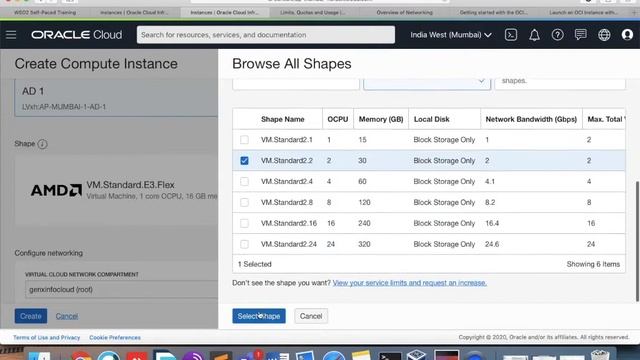Click the Create instance button
Screen dimensions: 640x360
click(x=31, y=316)
